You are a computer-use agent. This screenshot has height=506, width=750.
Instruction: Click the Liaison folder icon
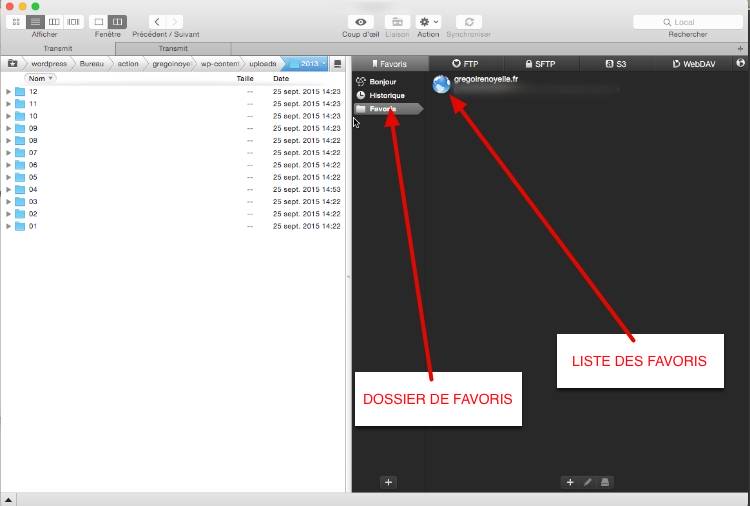tap(397, 22)
